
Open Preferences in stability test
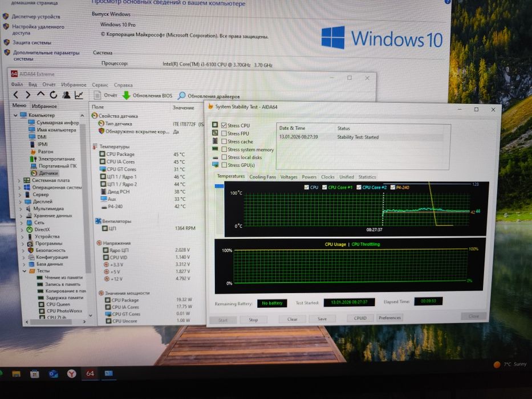click(389, 317)
